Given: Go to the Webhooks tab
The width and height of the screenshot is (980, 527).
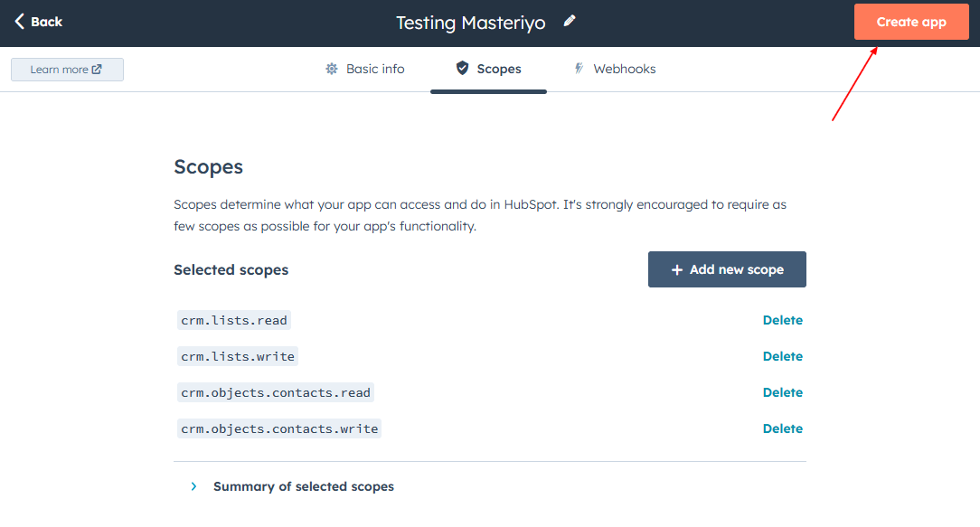Looking at the screenshot, I should click(x=615, y=69).
